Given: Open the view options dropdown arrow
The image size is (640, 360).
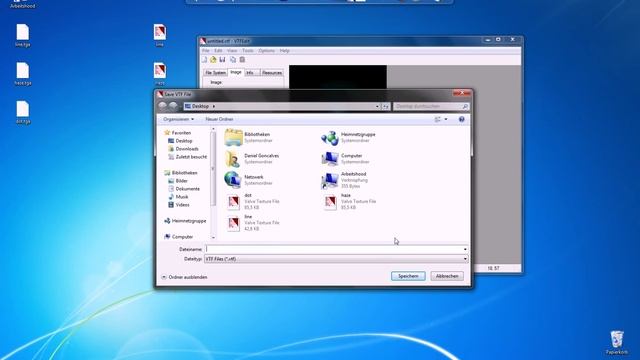Looking at the screenshot, I should 446,119.
